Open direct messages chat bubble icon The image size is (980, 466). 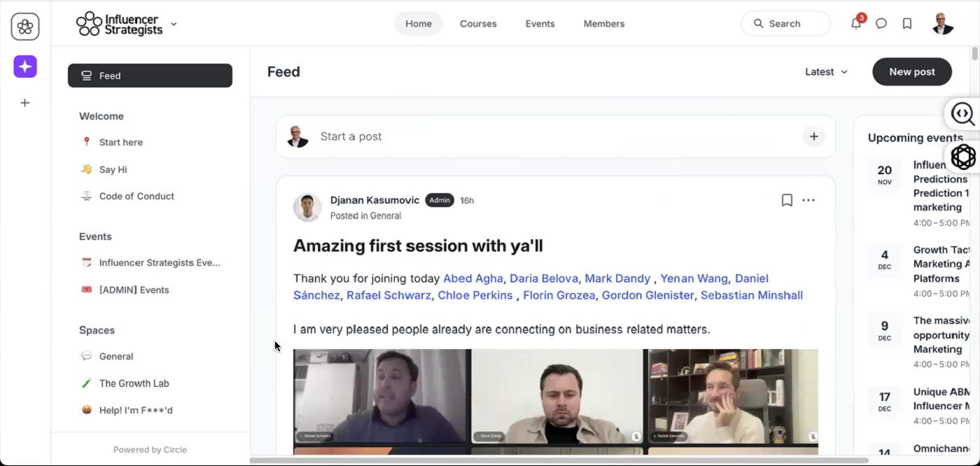point(881,23)
